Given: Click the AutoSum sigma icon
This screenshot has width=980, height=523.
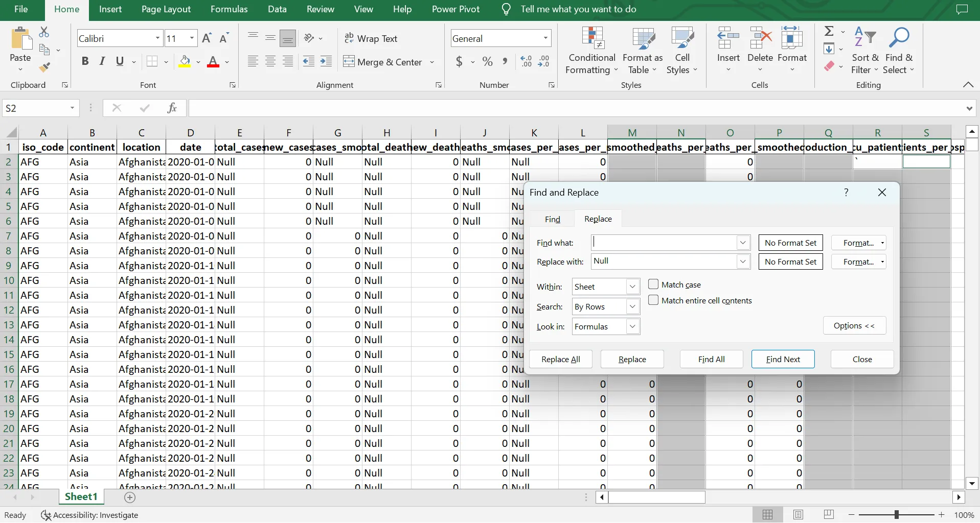Looking at the screenshot, I should [x=829, y=32].
